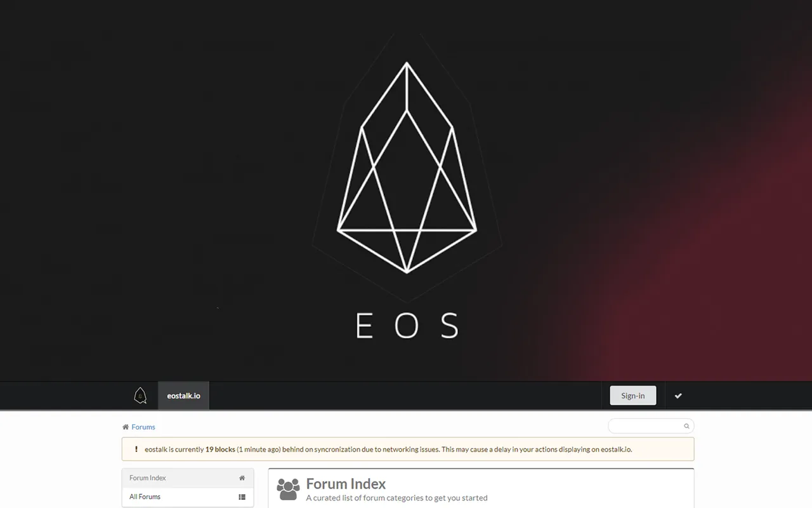Click the Sign-in button
Image resolution: width=812 pixels, height=508 pixels.
tap(632, 396)
